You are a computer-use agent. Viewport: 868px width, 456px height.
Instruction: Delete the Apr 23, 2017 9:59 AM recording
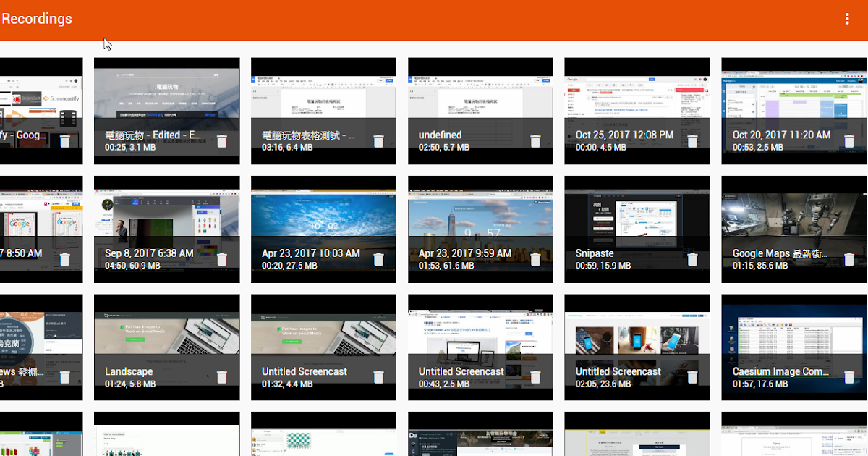pyautogui.click(x=536, y=259)
